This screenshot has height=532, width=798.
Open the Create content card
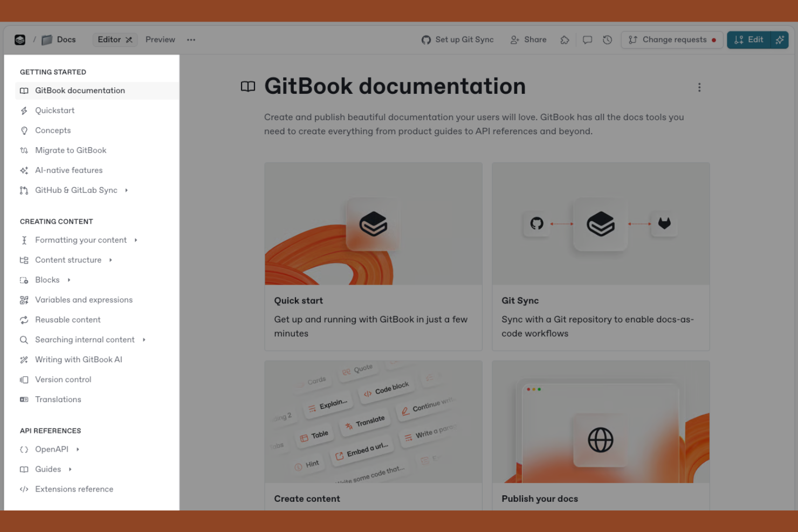pyautogui.click(x=373, y=436)
